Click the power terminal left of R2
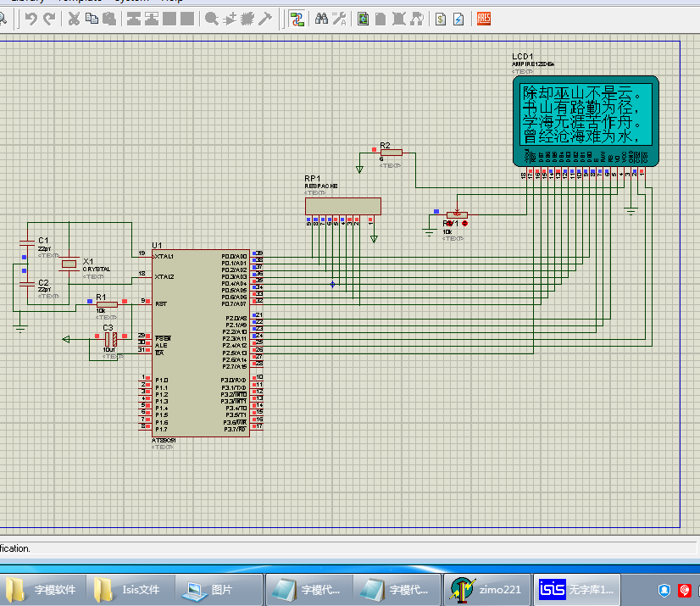Screen dimensions: 700x606 tap(359, 170)
